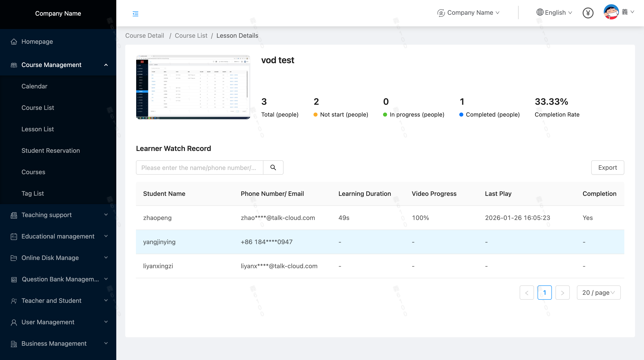The width and height of the screenshot is (644, 360).
Task: Go to Course List breadcrumb link
Action: point(191,36)
